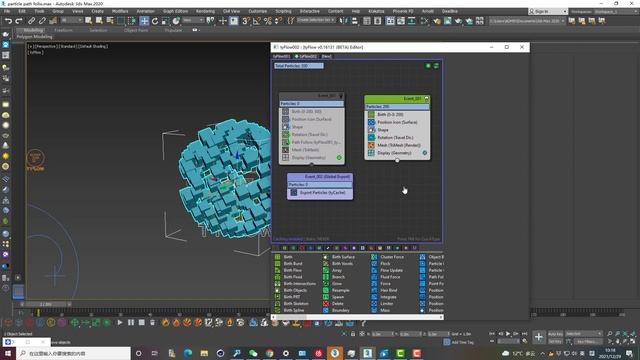This screenshot has height=360, width=640.
Task: Toggle the Angle Snap icon
Action: point(256,21)
